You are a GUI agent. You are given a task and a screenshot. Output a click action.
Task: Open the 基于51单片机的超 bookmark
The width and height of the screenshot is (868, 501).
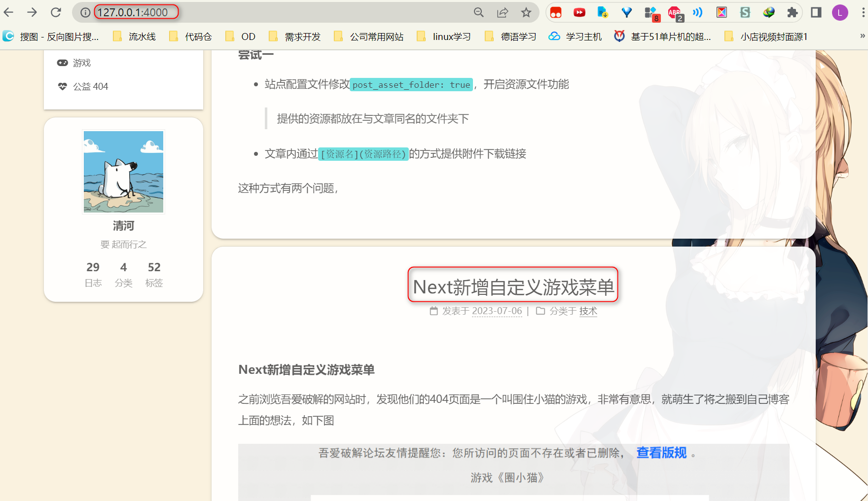(x=662, y=36)
